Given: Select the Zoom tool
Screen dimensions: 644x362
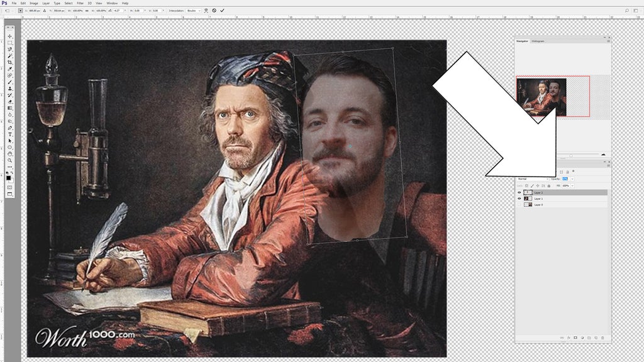Looking at the screenshot, I should pos(10,160).
